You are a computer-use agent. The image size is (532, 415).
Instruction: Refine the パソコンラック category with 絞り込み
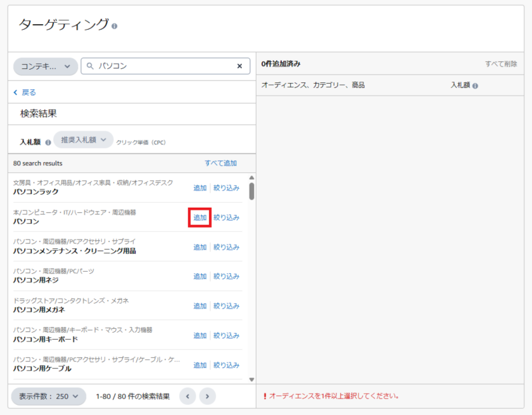click(x=226, y=188)
